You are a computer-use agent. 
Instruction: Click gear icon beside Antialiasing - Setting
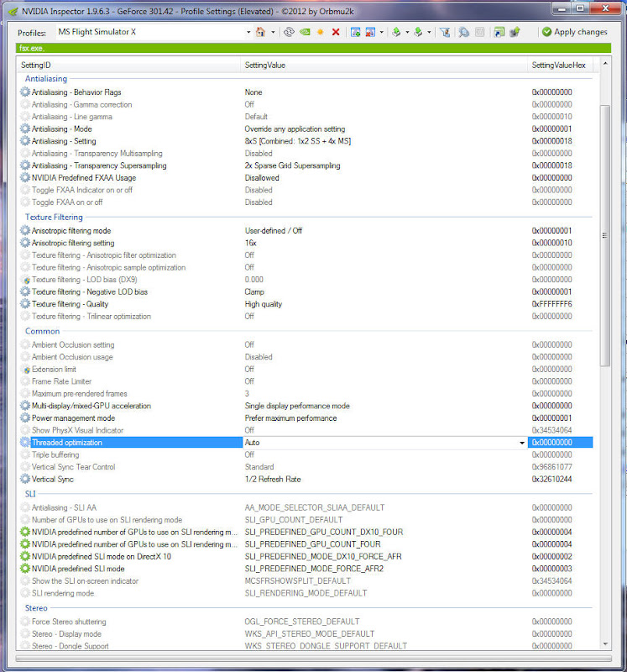point(25,140)
